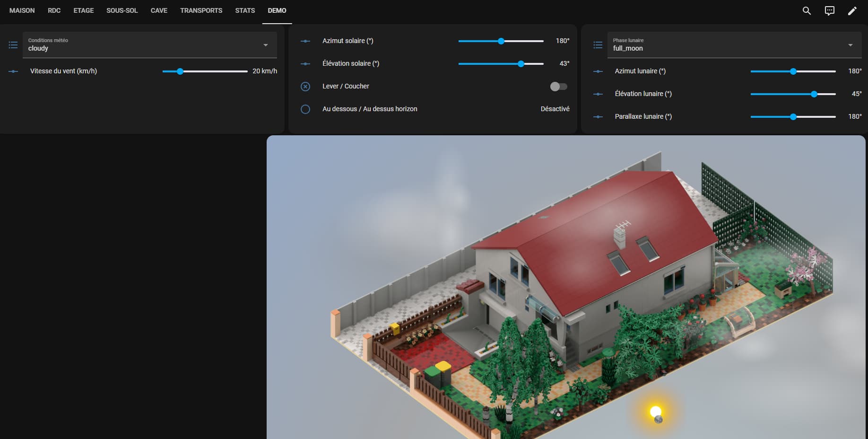Click the Désactivé state text
The height and width of the screenshot is (439, 868).
pyautogui.click(x=555, y=109)
